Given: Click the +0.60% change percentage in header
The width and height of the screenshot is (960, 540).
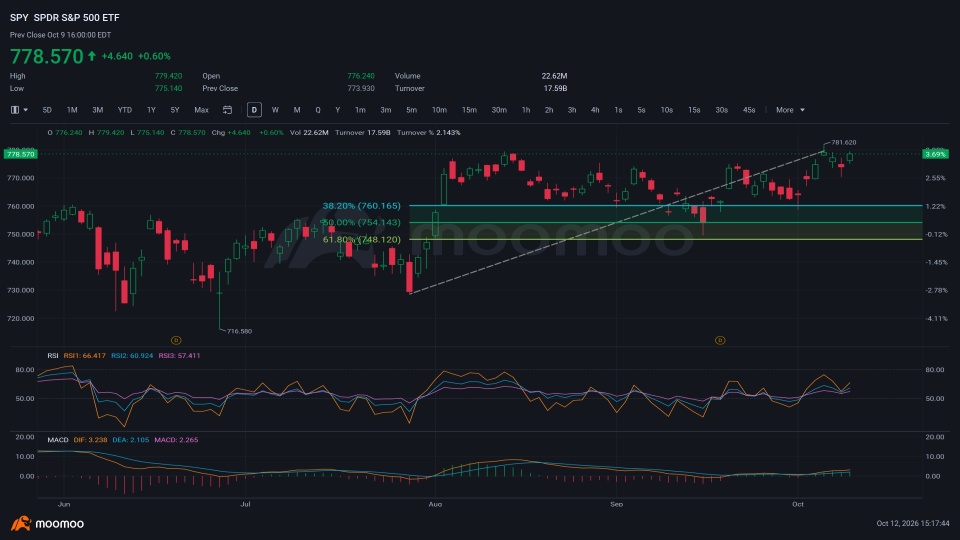Looking at the screenshot, I should (154, 56).
